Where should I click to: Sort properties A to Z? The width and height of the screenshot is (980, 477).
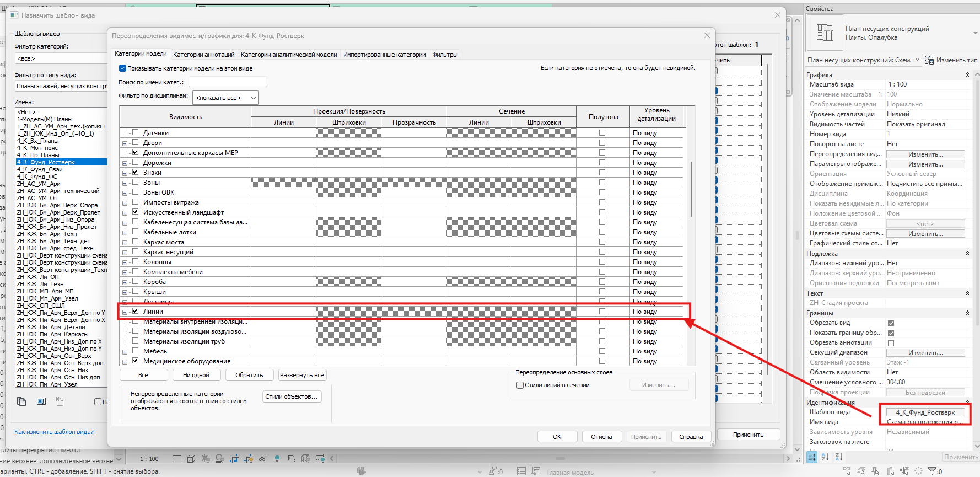(x=825, y=457)
